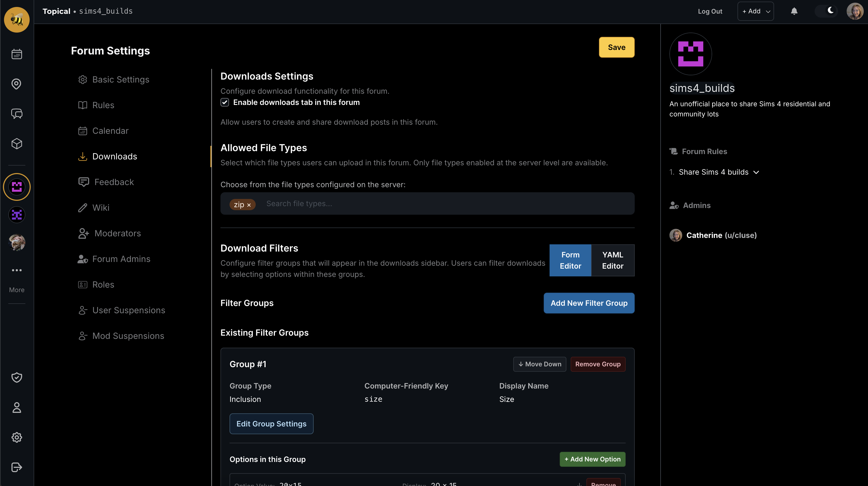Uncheck Enable downloads tab in this forum

(x=225, y=103)
